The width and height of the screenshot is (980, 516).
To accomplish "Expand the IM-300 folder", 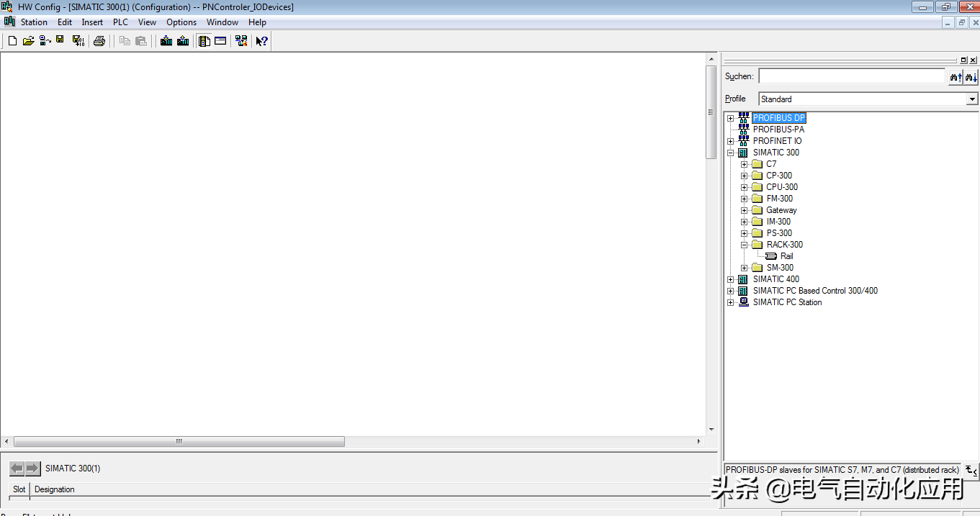I will pyautogui.click(x=745, y=222).
